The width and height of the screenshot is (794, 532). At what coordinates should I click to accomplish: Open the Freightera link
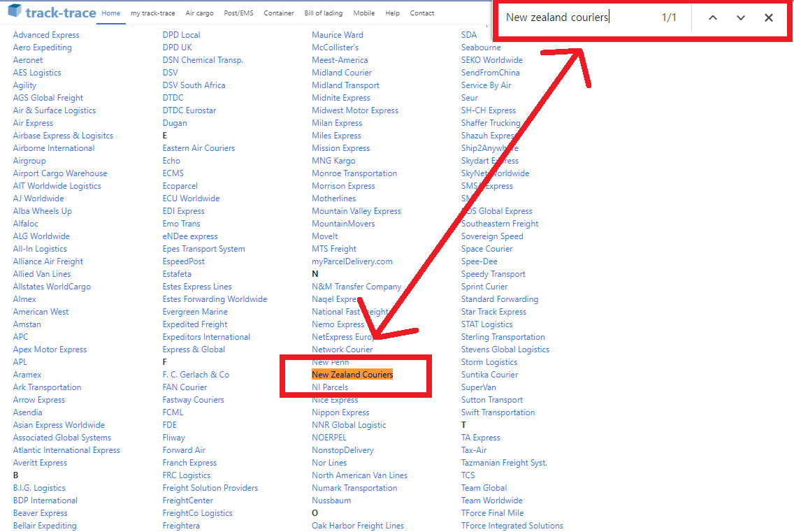point(181,526)
